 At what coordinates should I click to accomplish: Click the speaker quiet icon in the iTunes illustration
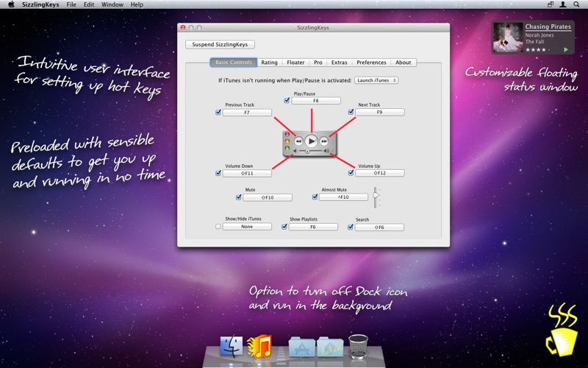pyautogui.click(x=295, y=151)
